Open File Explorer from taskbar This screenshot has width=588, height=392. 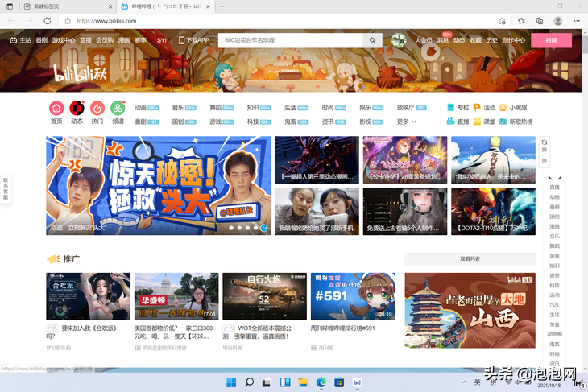tap(304, 382)
